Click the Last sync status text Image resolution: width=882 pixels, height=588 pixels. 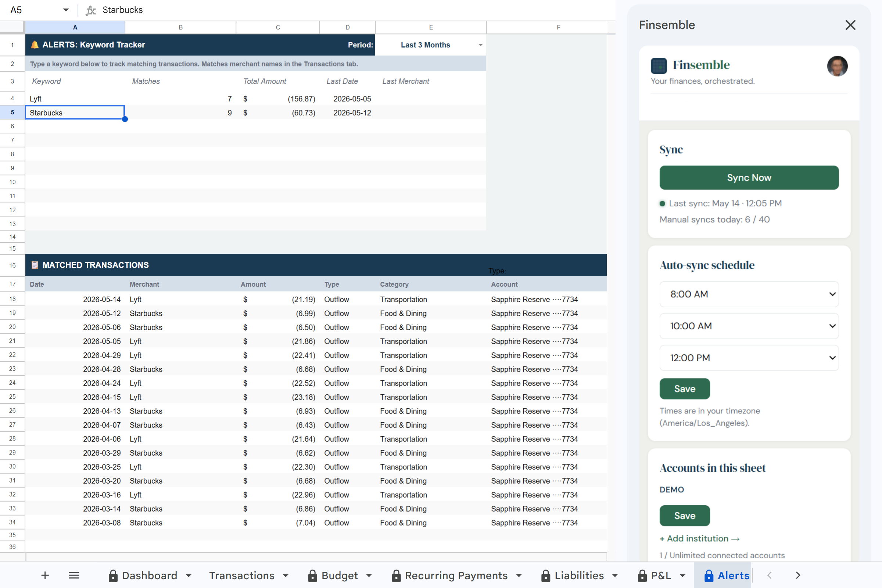(725, 203)
